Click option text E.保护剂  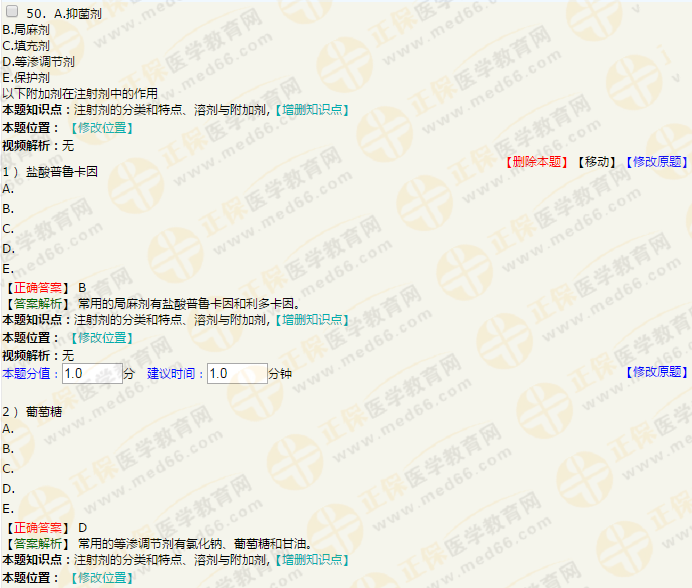point(26,77)
